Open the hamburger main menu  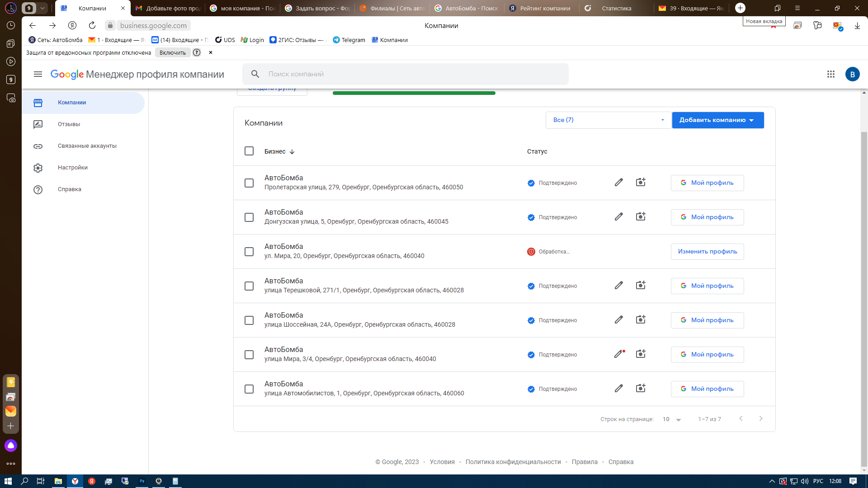click(38, 74)
